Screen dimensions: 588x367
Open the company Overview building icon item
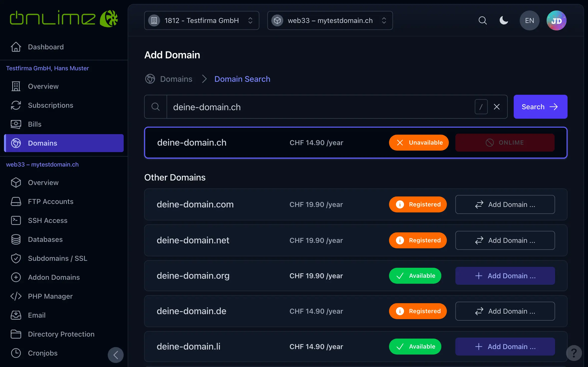[x=64, y=86]
